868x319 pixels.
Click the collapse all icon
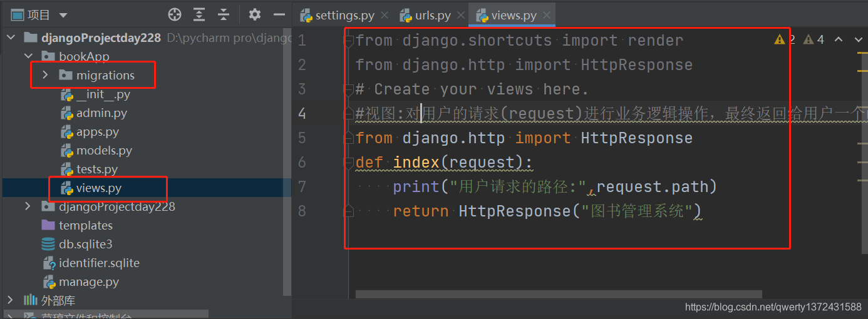(224, 15)
